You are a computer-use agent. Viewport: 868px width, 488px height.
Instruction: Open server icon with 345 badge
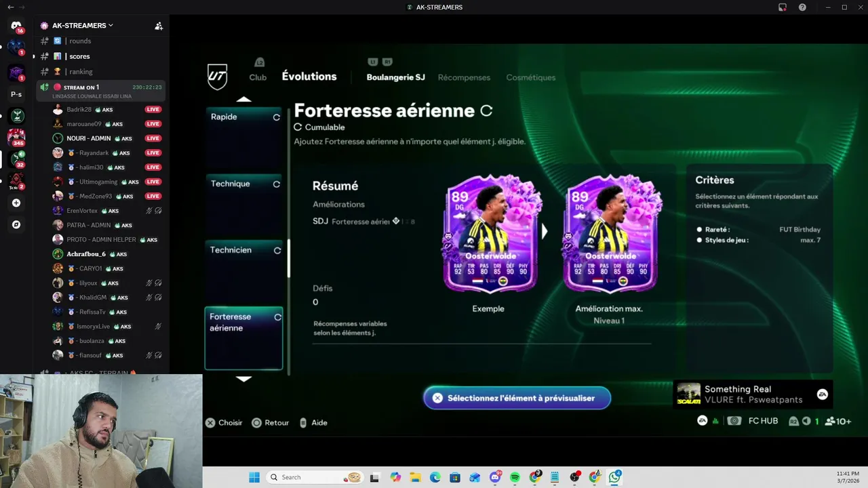[16, 138]
